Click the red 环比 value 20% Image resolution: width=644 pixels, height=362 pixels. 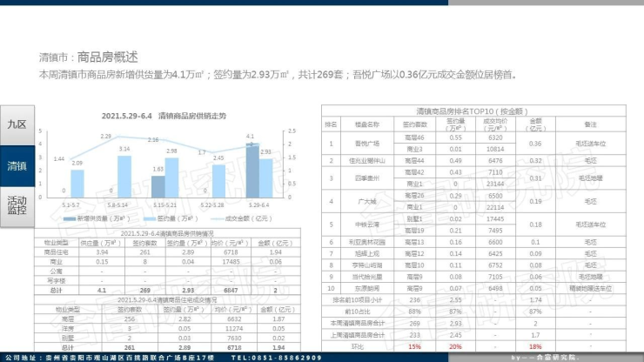point(455,347)
